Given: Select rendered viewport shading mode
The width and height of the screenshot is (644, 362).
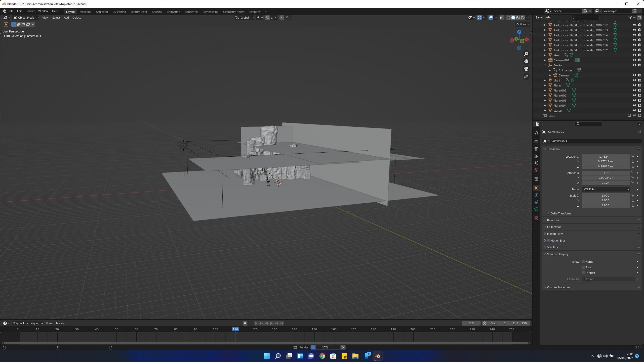Looking at the screenshot, I should pos(523,18).
